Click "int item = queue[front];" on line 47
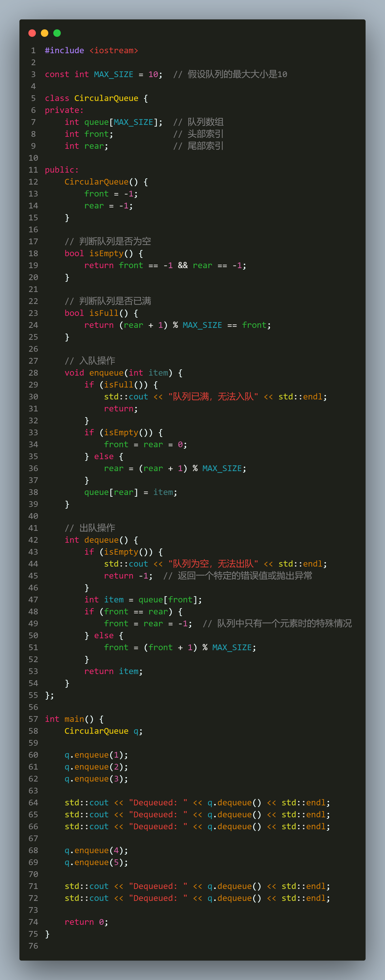Screen dimensions: 385x980 [143, 600]
